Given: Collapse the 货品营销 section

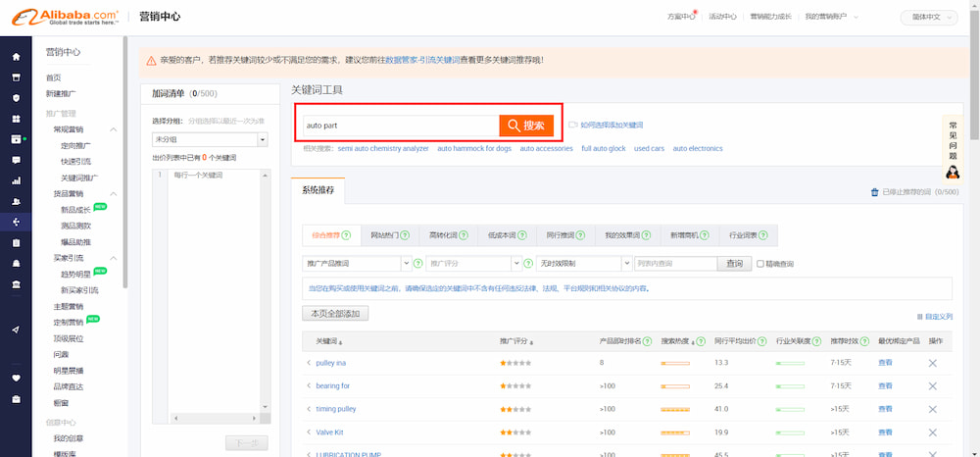Looking at the screenshot, I should point(114,194).
